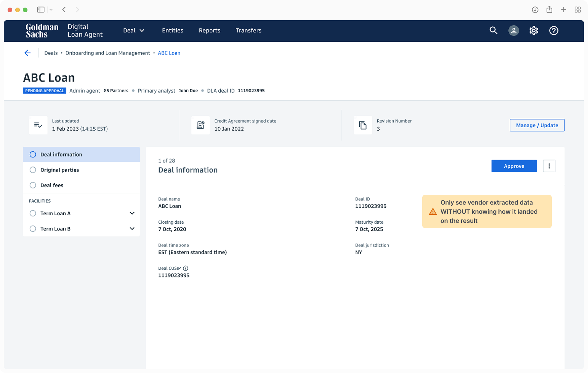Click Deal CUSIP value 1119023995
The image size is (588, 373).
(x=174, y=275)
